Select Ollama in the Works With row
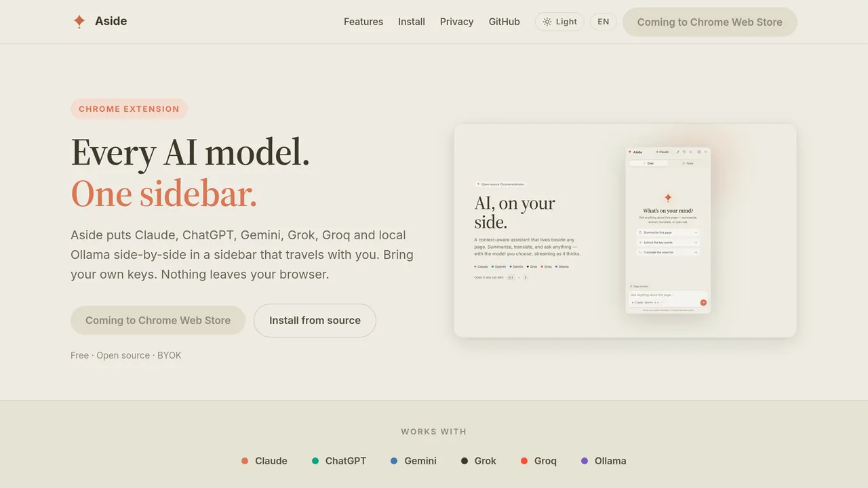868x488 pixels. [x=604, y=461]
